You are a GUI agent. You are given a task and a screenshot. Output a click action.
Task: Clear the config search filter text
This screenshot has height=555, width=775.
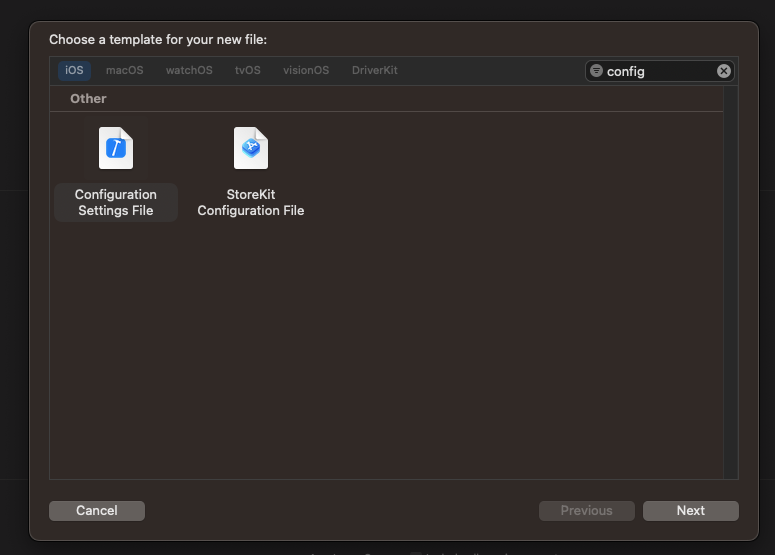tap(724, 71)
